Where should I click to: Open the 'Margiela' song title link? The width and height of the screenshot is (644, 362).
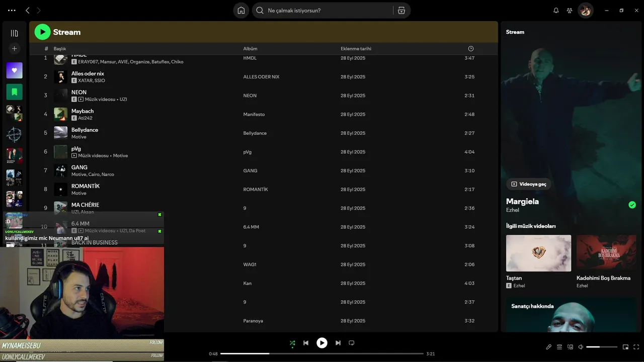pyautogui.click(x=522, y=201)
